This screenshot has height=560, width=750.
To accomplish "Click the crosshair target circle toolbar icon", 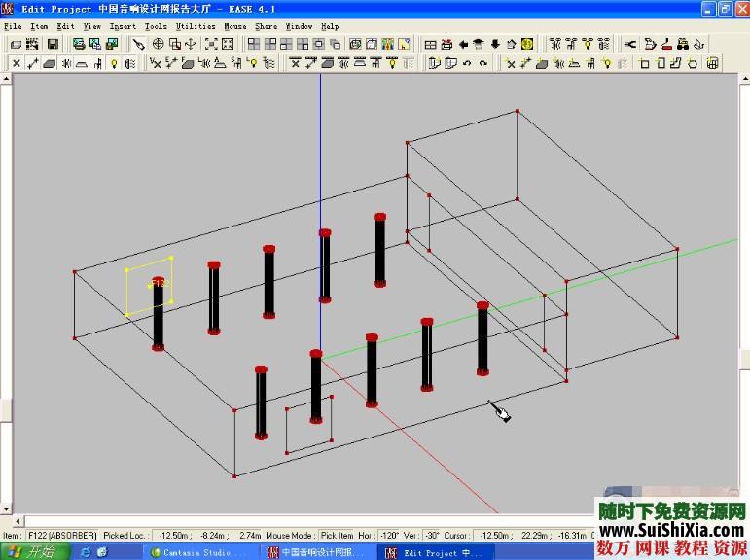I will [157, 44].
